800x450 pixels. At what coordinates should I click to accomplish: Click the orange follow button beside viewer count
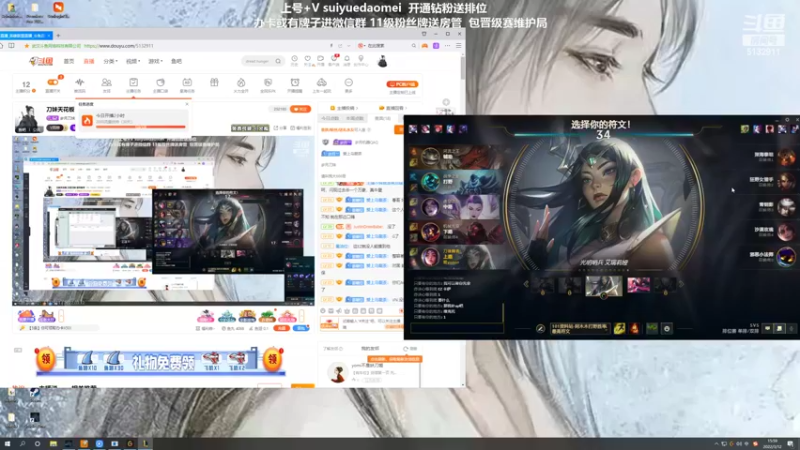pos(301,109)
